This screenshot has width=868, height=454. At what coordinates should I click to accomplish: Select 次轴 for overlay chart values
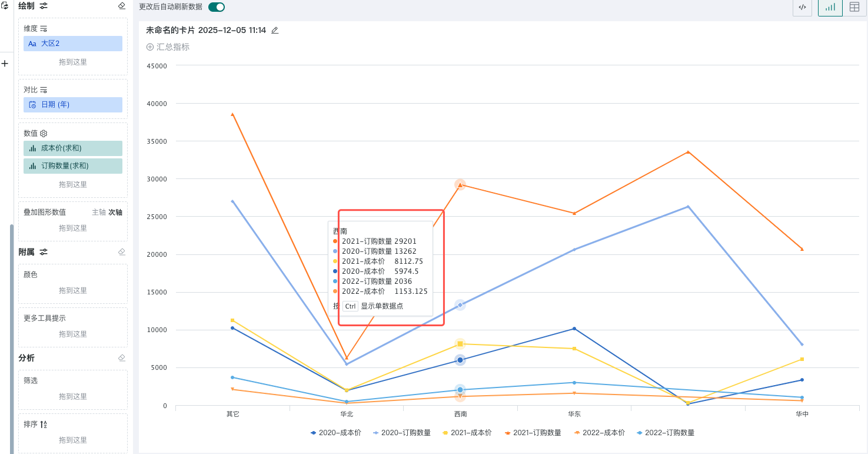(115, 212)
